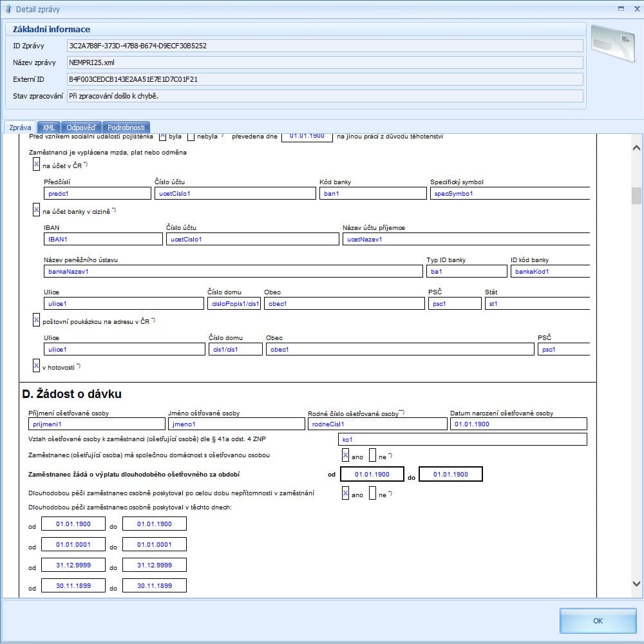644x644 pixels.
Task: Click the Vztah ošetřované osoby field 'ko1'
Action: pyautogui.click(x=462, y=439)
